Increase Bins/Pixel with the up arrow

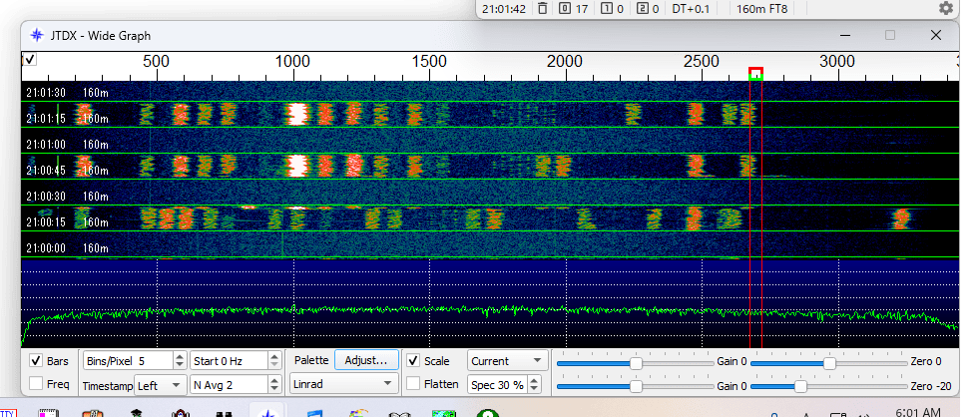pyautogui.click(x=180, y=357)
